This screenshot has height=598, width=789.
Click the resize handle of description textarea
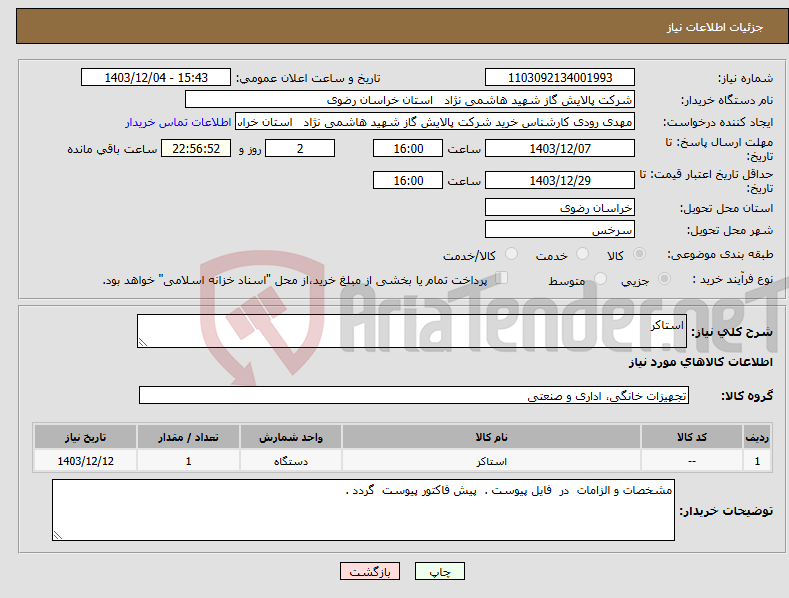tap(143, 342)
